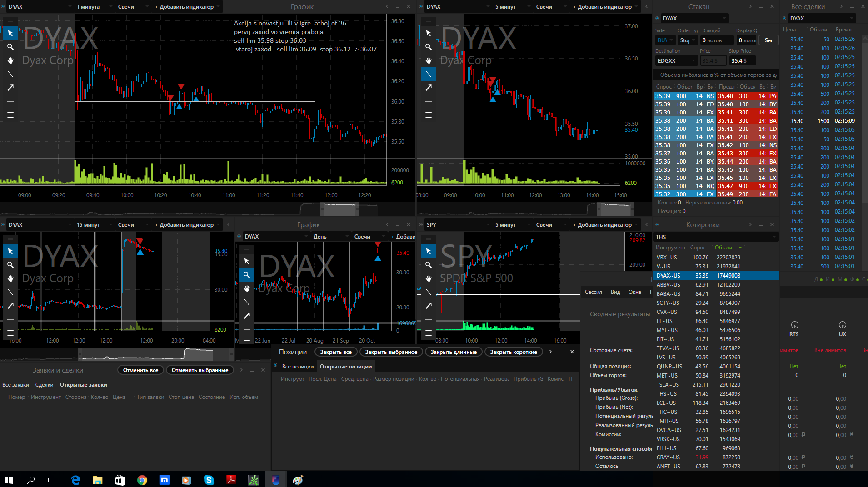Activate the hand tool on 15-minute DYAX chart
This screenshot has height=487, width=868.
coord(10,278)
